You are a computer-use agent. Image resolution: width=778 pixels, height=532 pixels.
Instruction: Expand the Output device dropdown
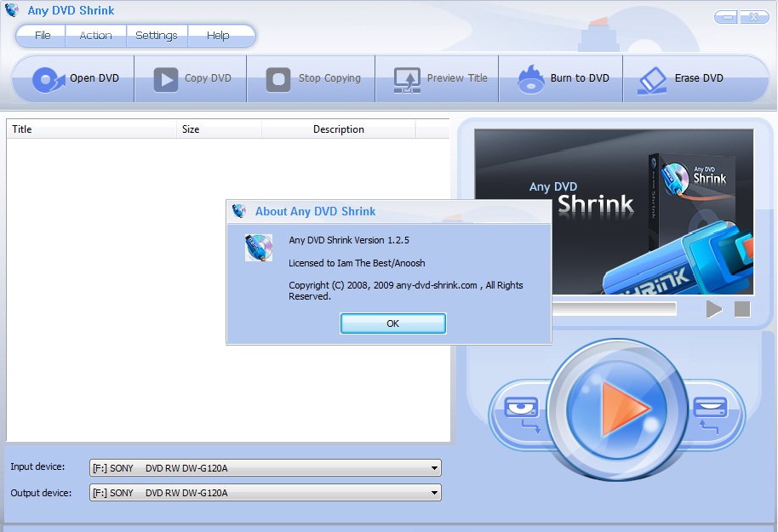[434, 493]
